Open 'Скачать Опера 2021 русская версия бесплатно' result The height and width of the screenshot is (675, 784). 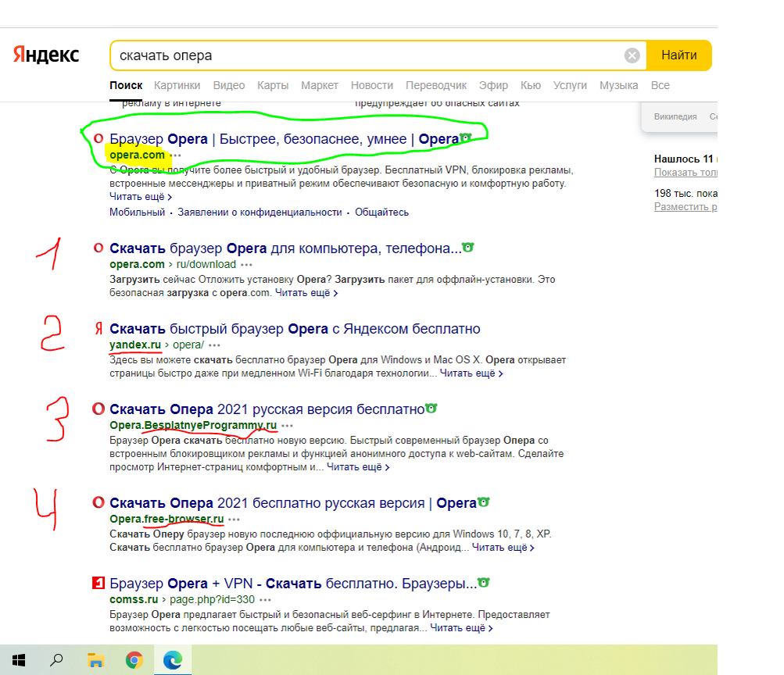click(267, 409)
